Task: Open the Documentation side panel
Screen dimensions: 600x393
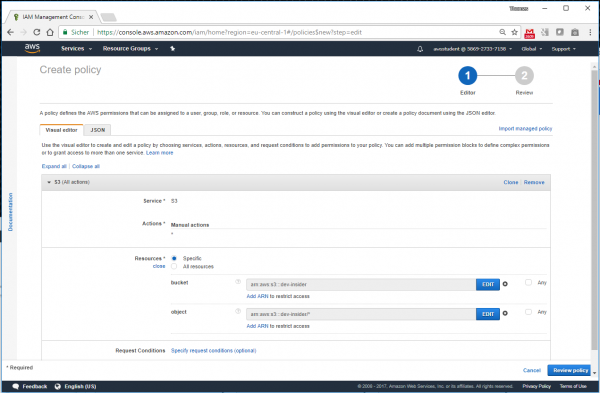Action: pos(10,212)
